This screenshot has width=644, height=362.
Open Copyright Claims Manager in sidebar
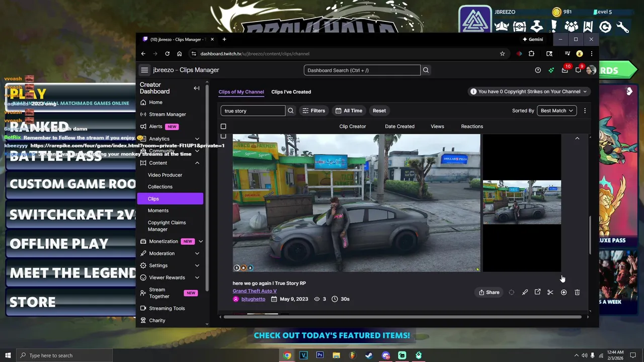pos(167,226)
